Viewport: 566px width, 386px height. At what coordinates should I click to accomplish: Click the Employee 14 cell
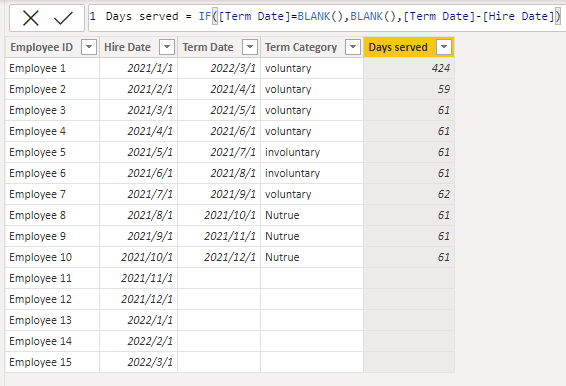point(52,341)
